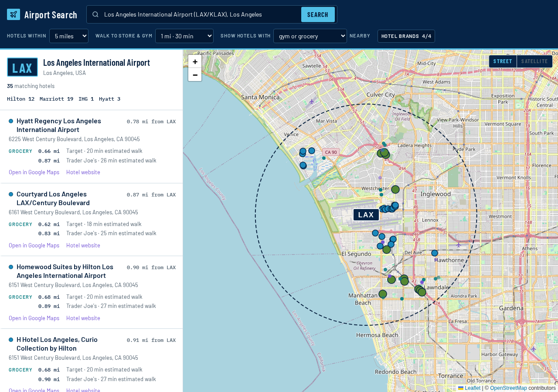Toggle IHG 1 brand filter

point(86,99)
